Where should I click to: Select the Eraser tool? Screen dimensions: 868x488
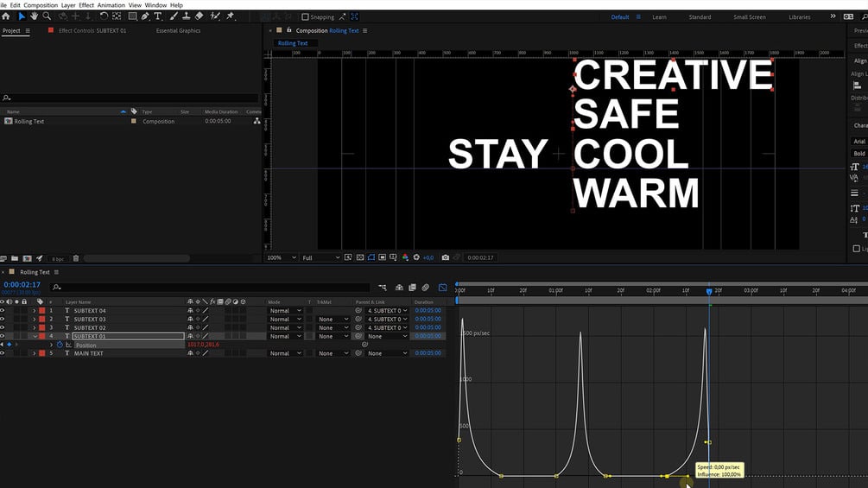[200, 16]
